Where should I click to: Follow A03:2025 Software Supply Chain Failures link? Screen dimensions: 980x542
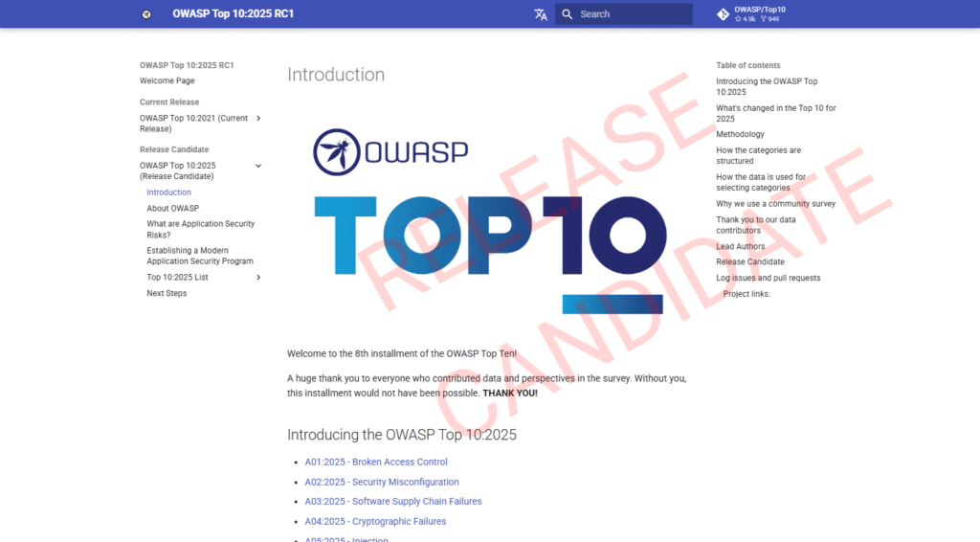(393, 502)
